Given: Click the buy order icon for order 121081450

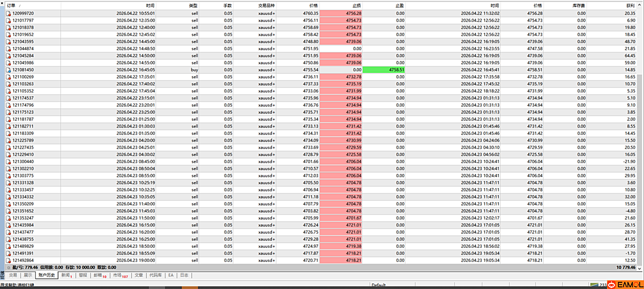Looking at the screenshot, I should pyautogui.click(x=8, y=70).
